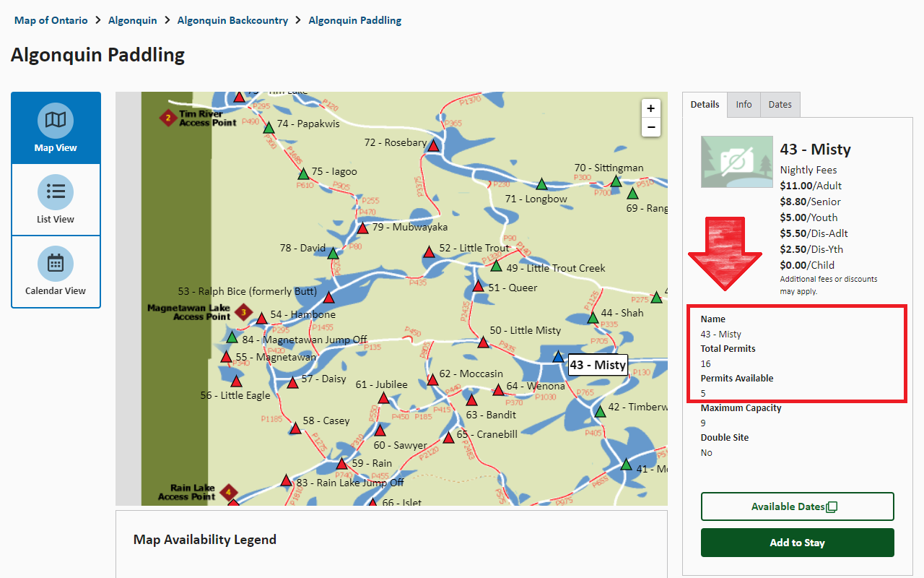Click the Map Availability Legend heading
Screen dimensions: 924x578
pos(205,540)
